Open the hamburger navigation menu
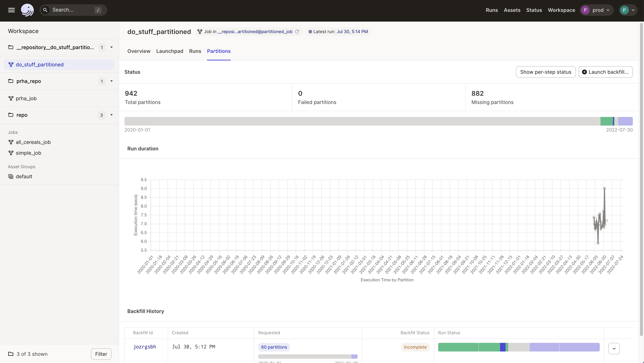 coord(12,10)
